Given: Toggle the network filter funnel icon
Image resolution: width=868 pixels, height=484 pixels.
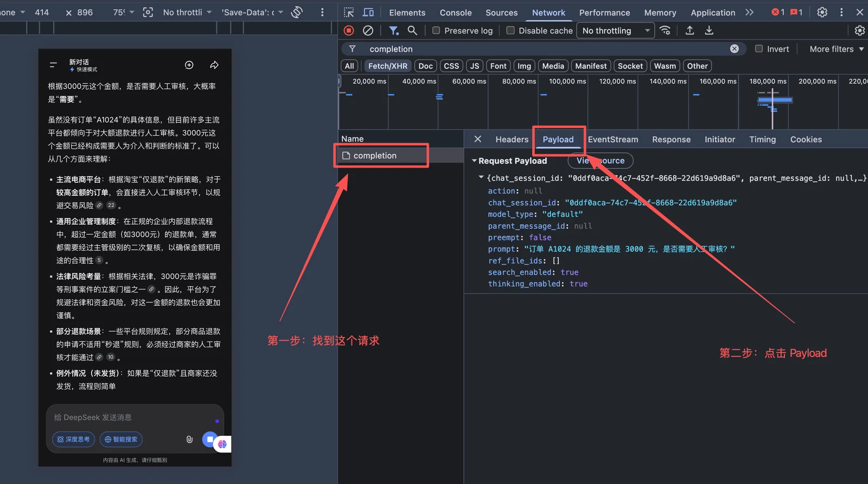Looking at the screenshot, I should pos(394,30).
